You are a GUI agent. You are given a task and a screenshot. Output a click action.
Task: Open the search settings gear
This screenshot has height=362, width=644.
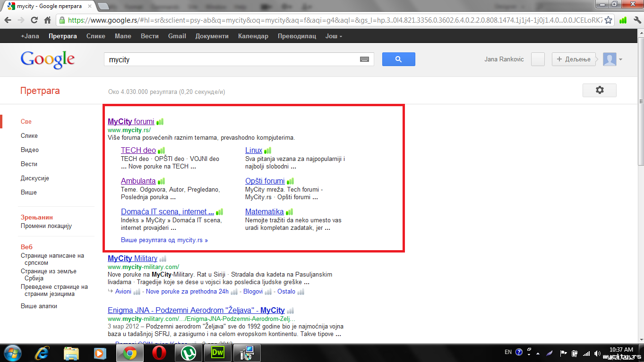coord(600,90)
